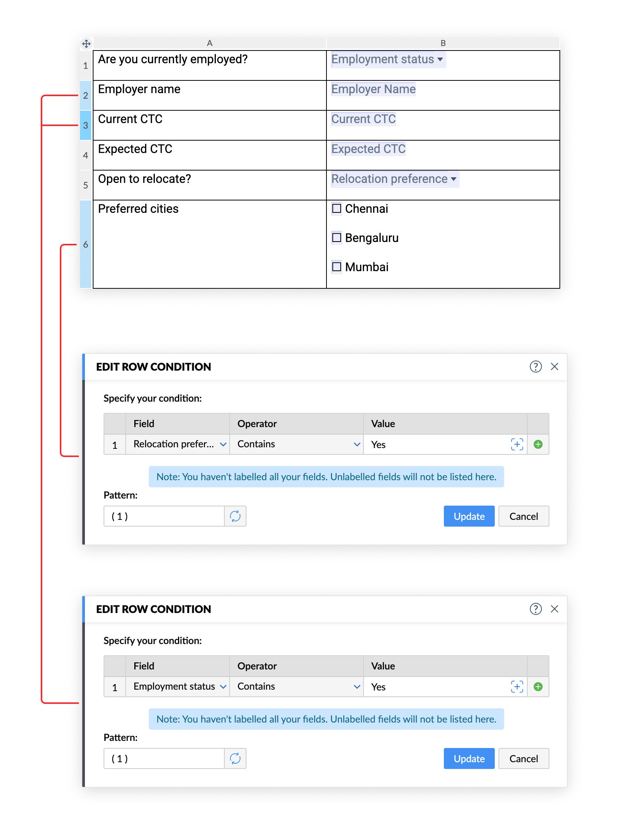
Task: Expand Contains operator in Employment status dialog
Action: pos(296,687)
